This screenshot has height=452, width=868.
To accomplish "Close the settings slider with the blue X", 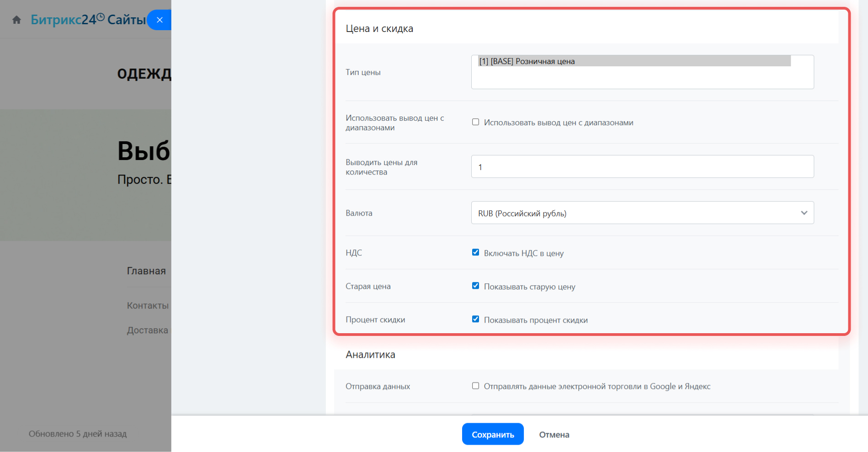I will [x=160, y=20].
